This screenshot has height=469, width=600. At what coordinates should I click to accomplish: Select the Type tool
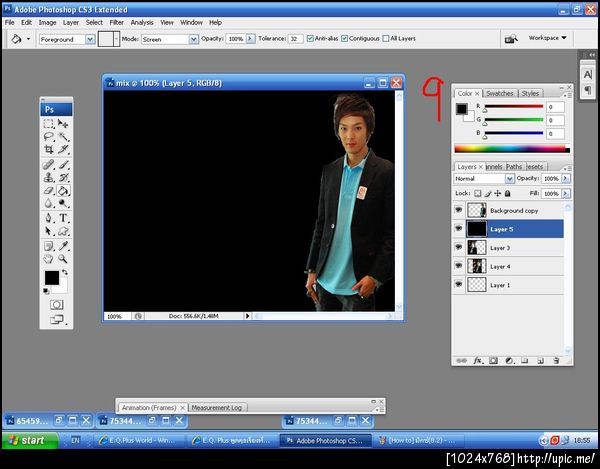(x=63, y=218)
